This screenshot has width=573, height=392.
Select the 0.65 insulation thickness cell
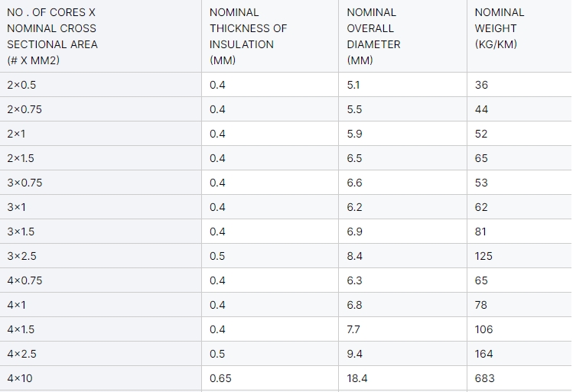click(270, 378)
